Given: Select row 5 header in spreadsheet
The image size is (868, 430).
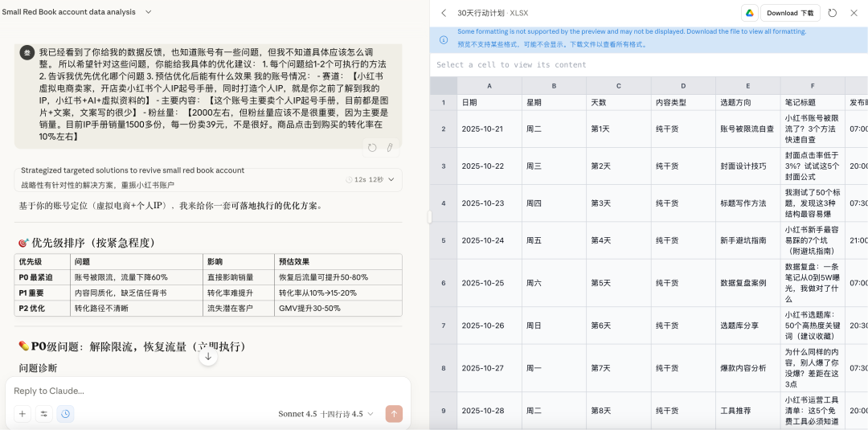Looking at the screenshot, I should [x=443, y=240].
